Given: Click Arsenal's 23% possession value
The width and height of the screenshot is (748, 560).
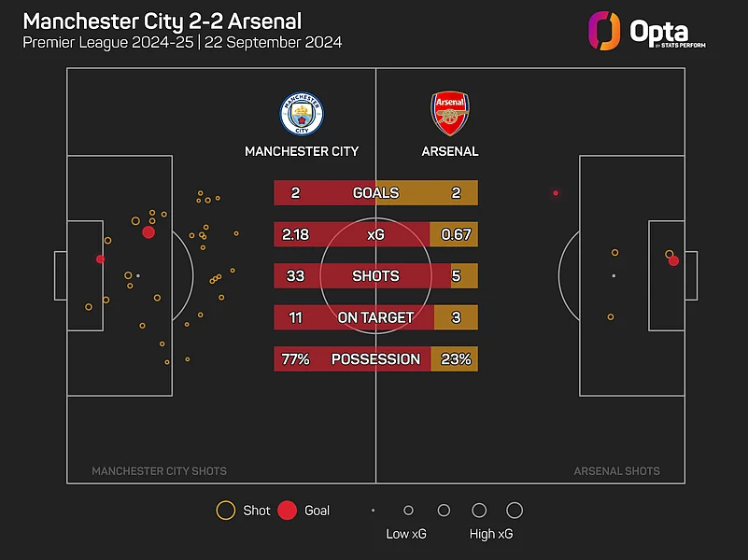Looking at the screenshot, I should [x=457, y=359].
